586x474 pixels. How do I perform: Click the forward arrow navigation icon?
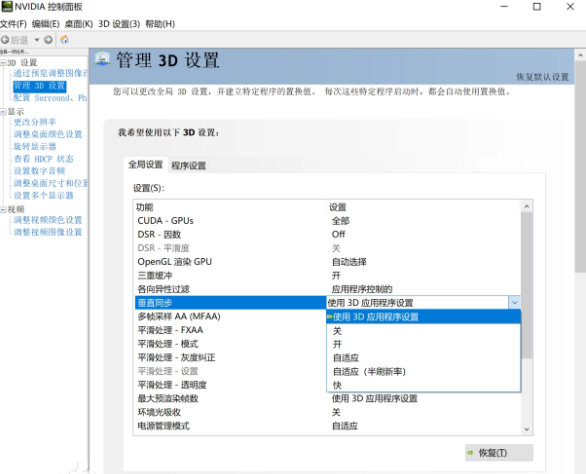click(x=48, y=40)
